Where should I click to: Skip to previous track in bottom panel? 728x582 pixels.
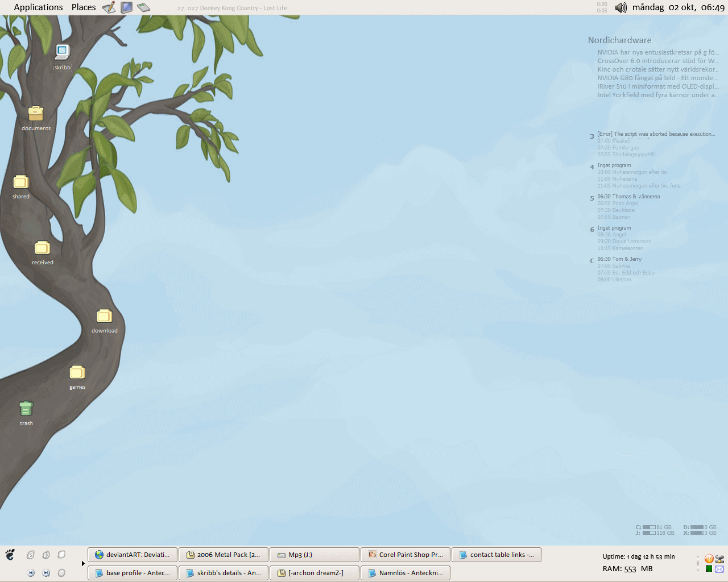(x=31, y=573)
